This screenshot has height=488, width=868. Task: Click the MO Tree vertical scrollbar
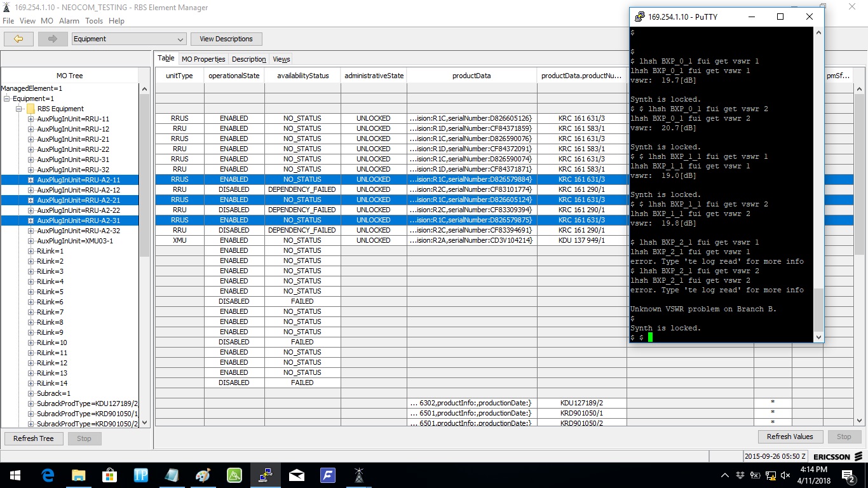pos(144,254)
